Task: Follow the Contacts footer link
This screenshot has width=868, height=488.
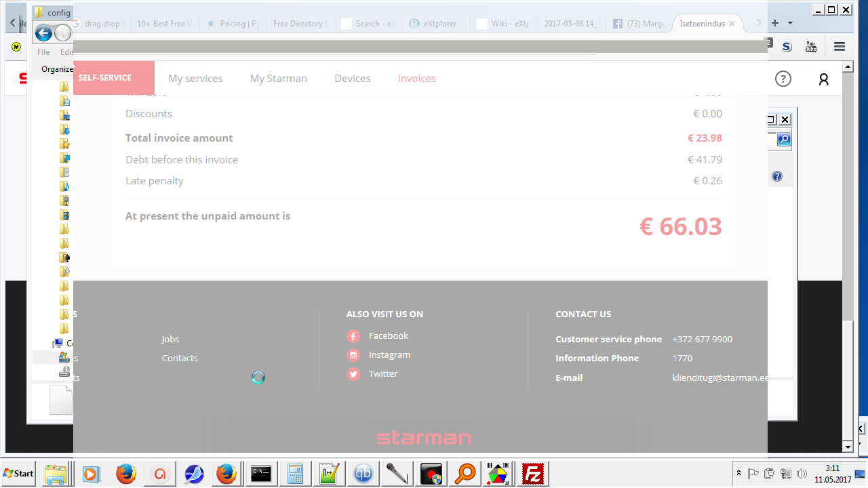Action: point(180,359)
